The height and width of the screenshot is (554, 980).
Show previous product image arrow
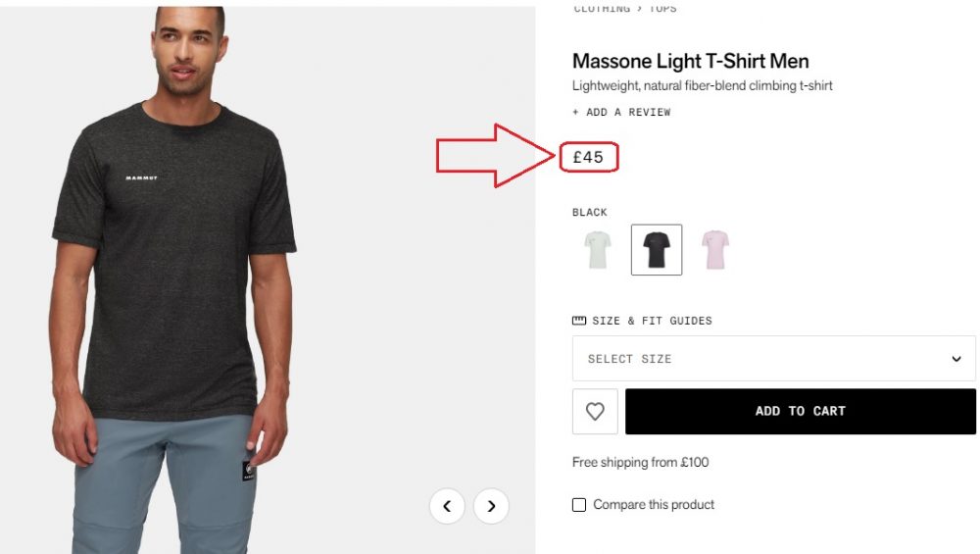447,506
